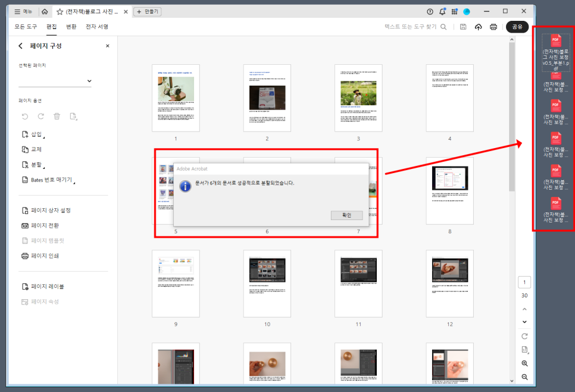Screen dimensions: 575x392
Task: Select the second PDF file on desktop
Action: coord(556,83)
